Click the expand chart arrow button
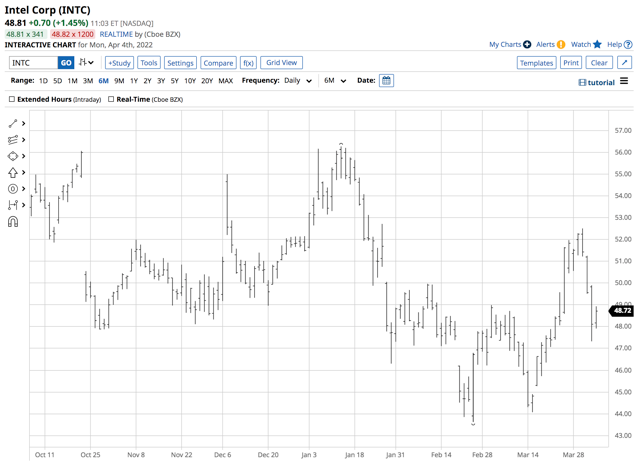This screenshot has width=640, height=463. tap(624, 63)
